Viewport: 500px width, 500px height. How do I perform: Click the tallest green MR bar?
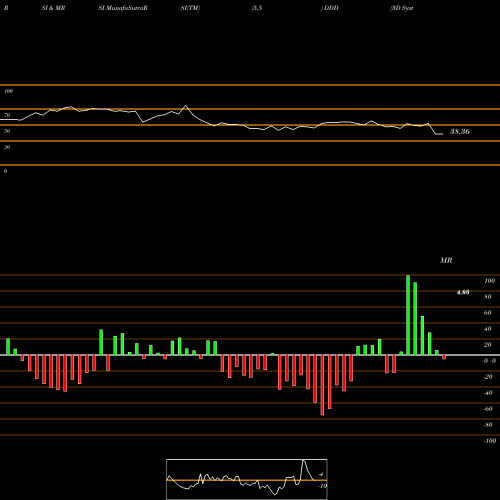pos(408,315)
